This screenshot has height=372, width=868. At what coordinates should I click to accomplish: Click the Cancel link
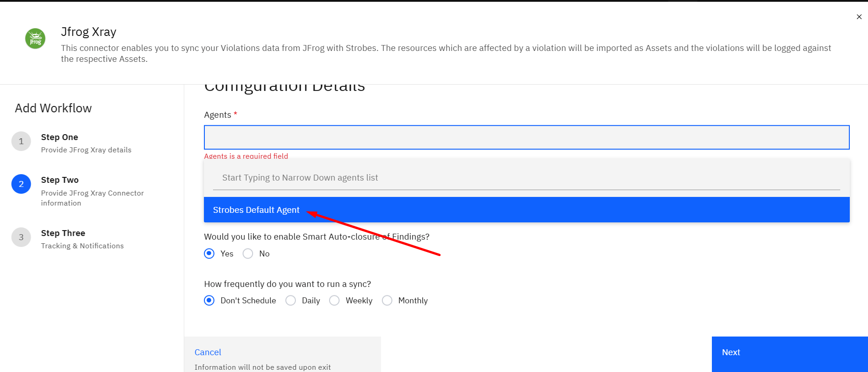[x=208, y=352]
